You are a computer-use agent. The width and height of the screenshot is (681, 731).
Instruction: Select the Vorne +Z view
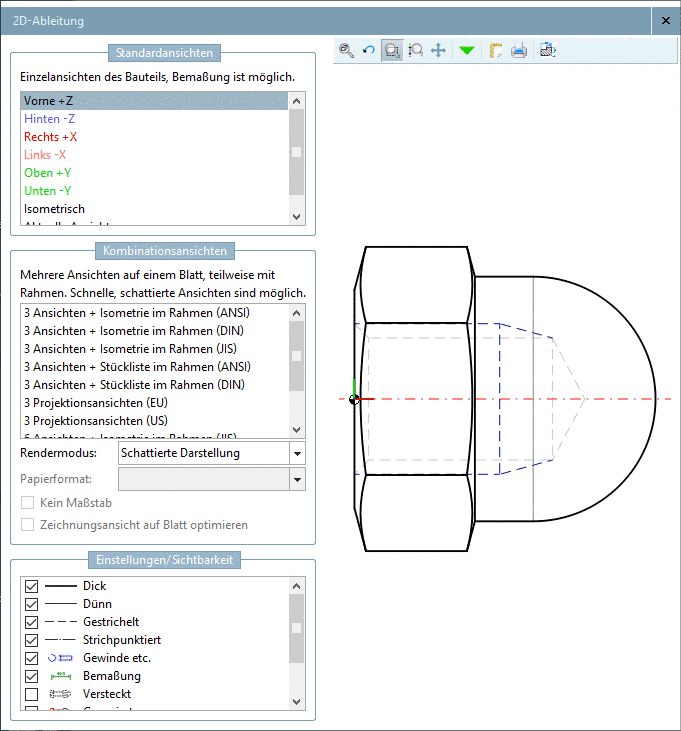[155, 101]
